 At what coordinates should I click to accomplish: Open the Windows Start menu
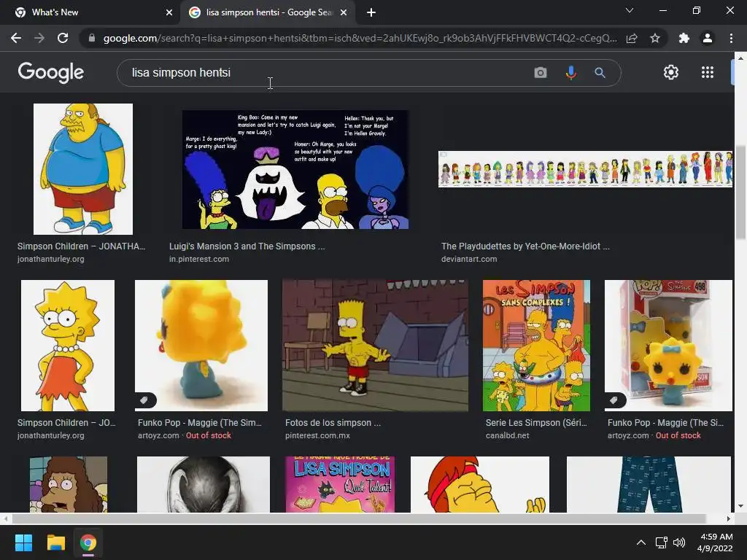click(23, 542)
